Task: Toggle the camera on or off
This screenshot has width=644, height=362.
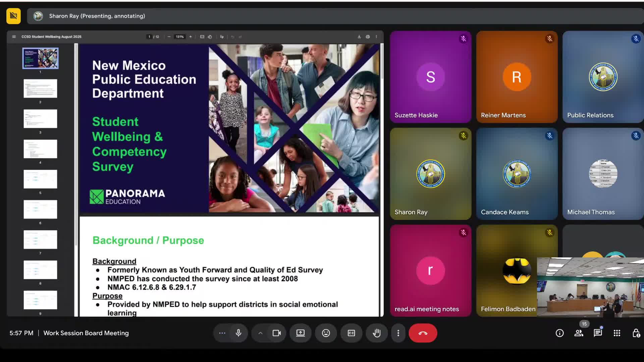Action: click(277, 333)
